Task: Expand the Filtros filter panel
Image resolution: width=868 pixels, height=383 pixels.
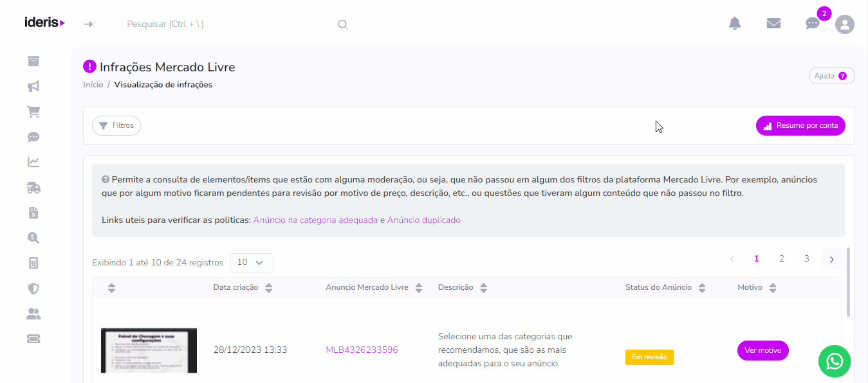Action: [x=116, y=126]
